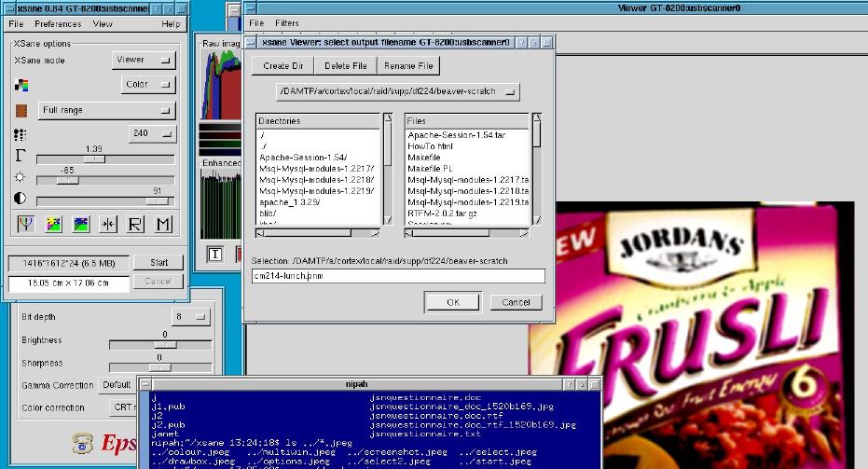Confirm the filename with OK
This screenshot has width=868, height=469.
point(452,302)
